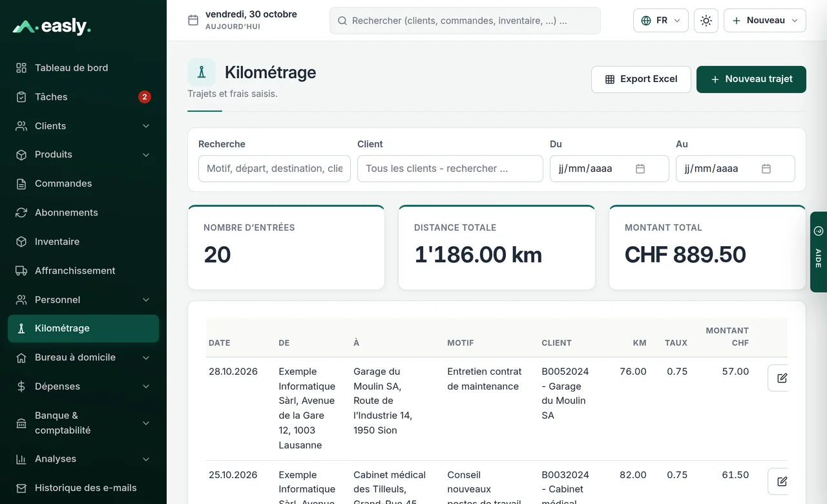Open the Du date picker calendar icon
The image size is (827, 504).
(x=640, y=169)
